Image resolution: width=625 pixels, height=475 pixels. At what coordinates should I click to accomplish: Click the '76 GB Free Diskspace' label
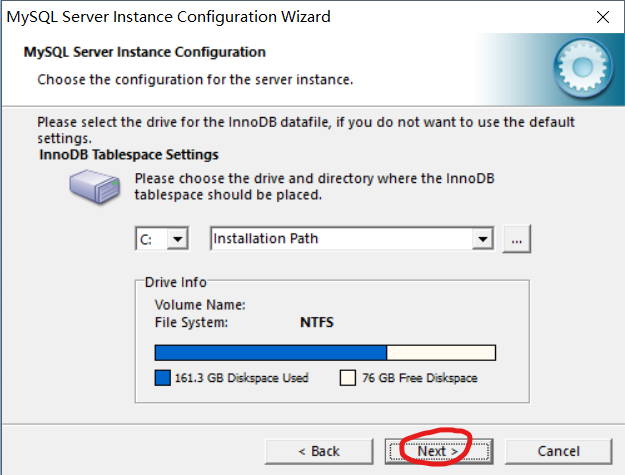coord(420,378)
